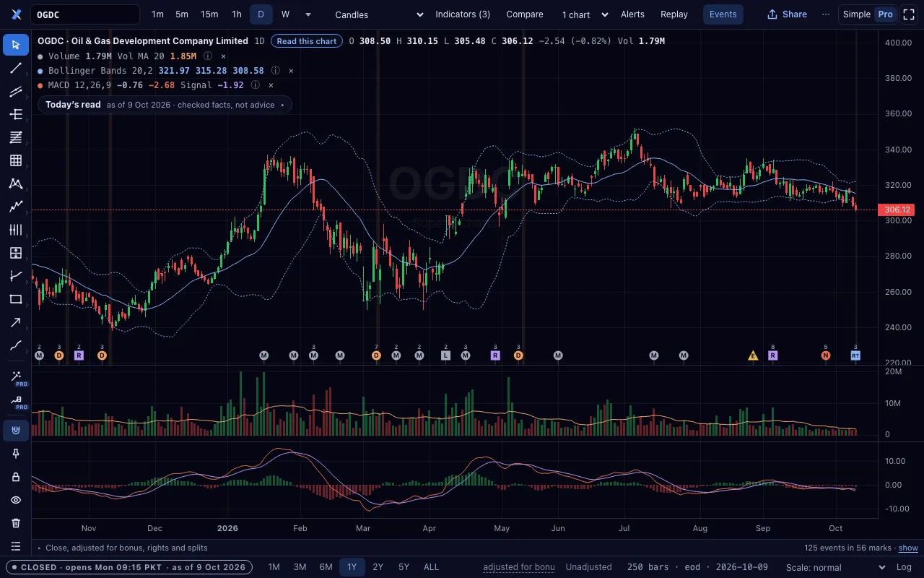Select the rectangle shape tool
Image resolution: width=924 pixels, height=578 pixels.
pos(16,299)
